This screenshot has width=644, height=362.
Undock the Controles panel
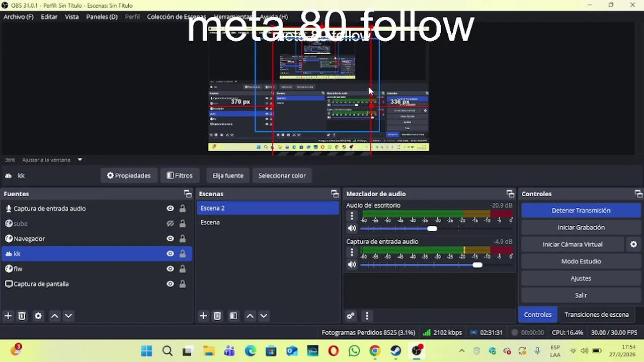click(x=638, y=194)
